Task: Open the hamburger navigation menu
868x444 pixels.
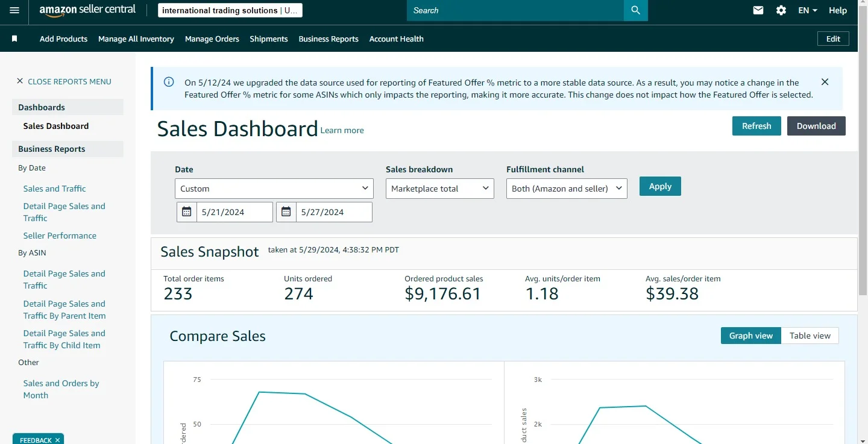Action: [14, 10]
